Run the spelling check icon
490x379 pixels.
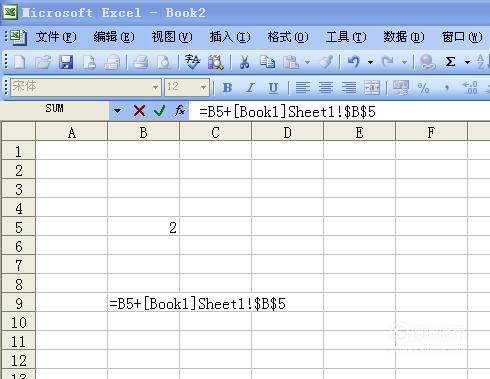point(192,62)
